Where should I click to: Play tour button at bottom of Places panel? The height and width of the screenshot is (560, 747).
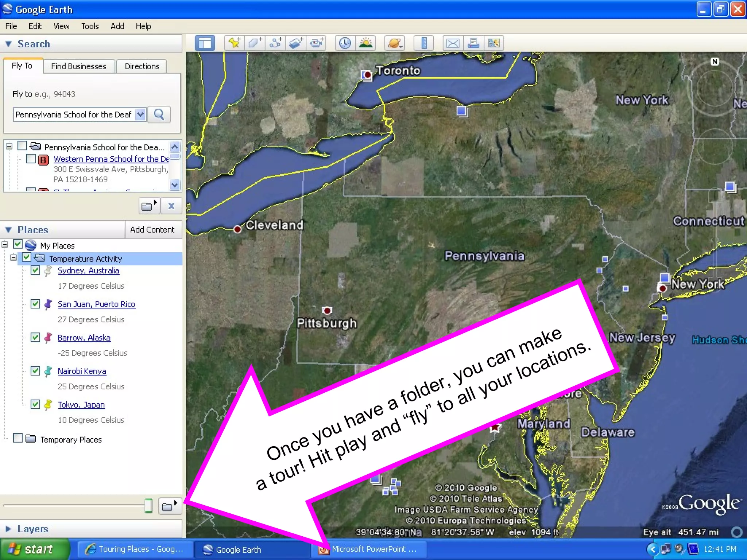[x=170, y=506]
